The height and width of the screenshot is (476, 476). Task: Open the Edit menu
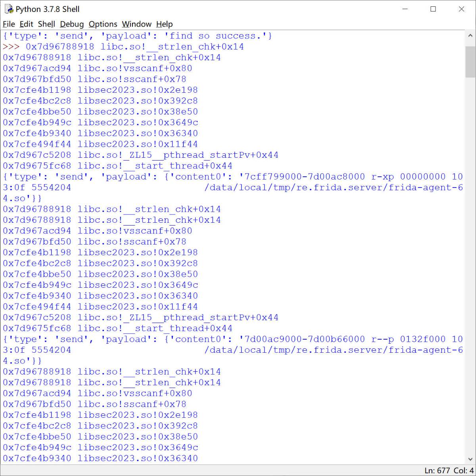26,24
